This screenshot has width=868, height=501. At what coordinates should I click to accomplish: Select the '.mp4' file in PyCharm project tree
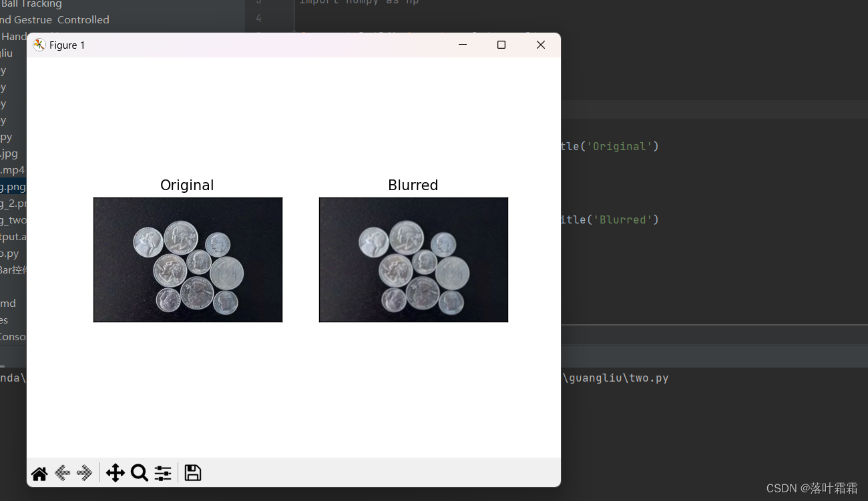[x=13, y=170]
